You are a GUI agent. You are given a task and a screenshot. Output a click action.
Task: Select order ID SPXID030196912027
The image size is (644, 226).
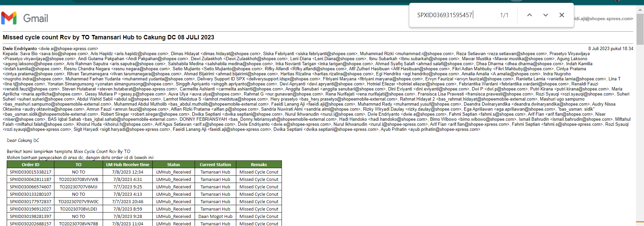pyautogui.click(x=31, y=209)
